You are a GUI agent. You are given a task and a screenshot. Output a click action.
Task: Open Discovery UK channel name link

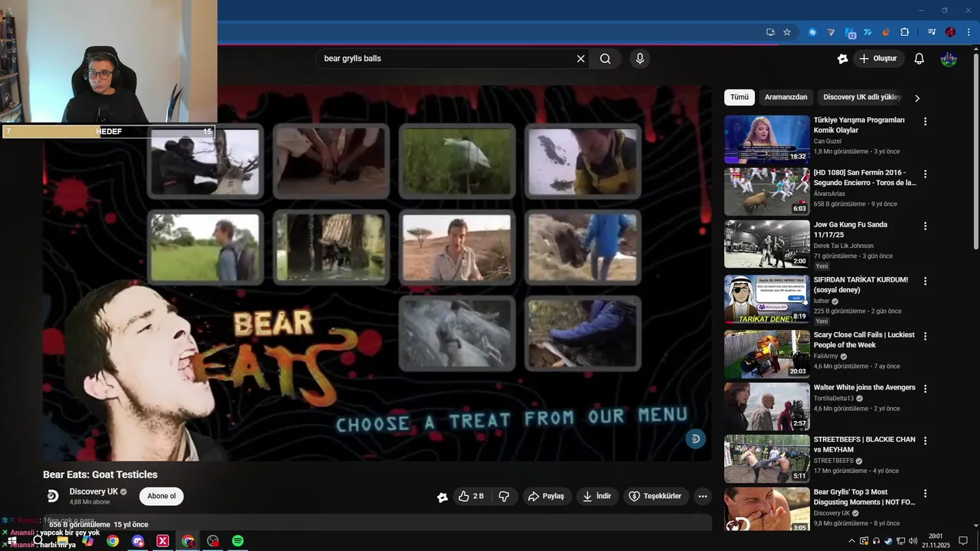(x=93, y=492)
